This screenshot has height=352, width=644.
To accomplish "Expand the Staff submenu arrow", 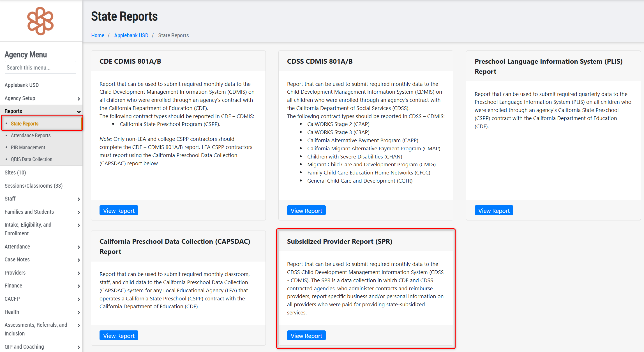I will pos(79,199).
